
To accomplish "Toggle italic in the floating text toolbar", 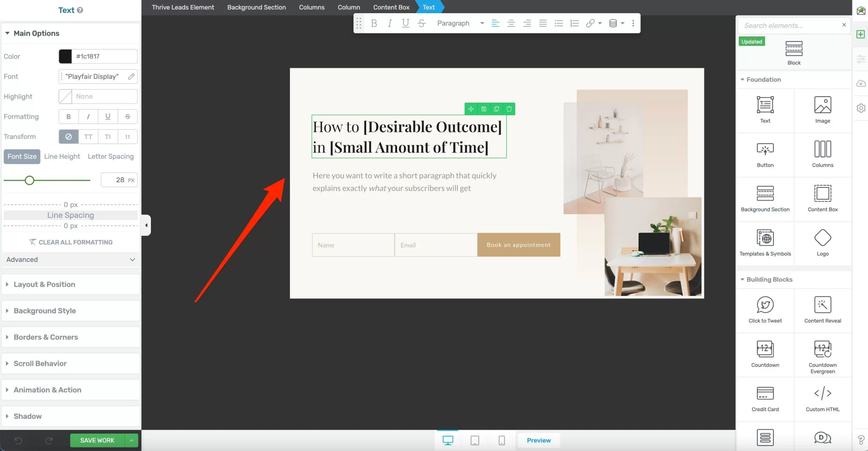I will pyautogui.click(x=389, y=23).
